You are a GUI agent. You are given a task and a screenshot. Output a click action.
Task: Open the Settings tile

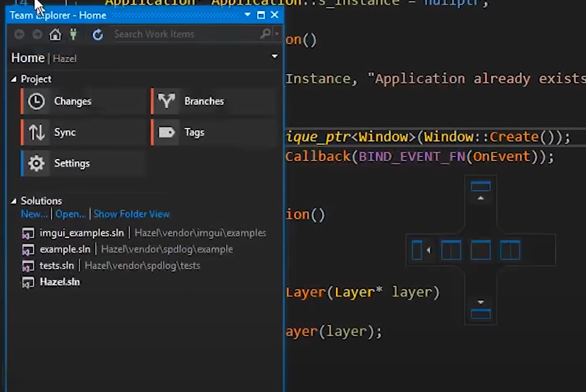click(x=83, y=163)
